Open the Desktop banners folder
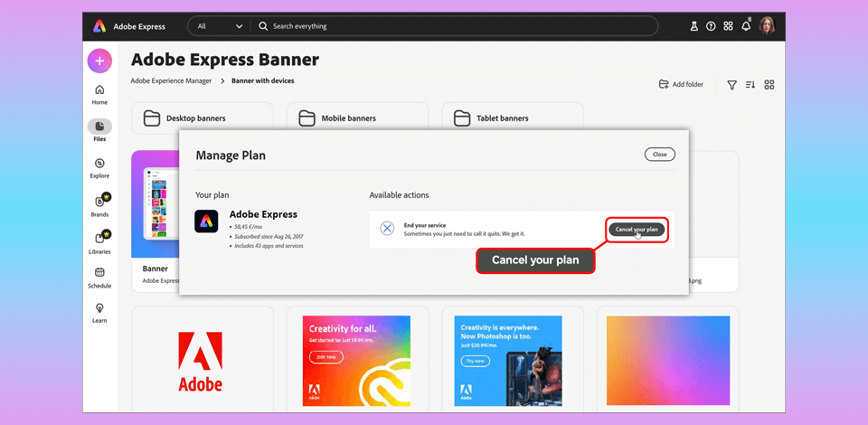868x425 pixels. (x=202, y=118)
